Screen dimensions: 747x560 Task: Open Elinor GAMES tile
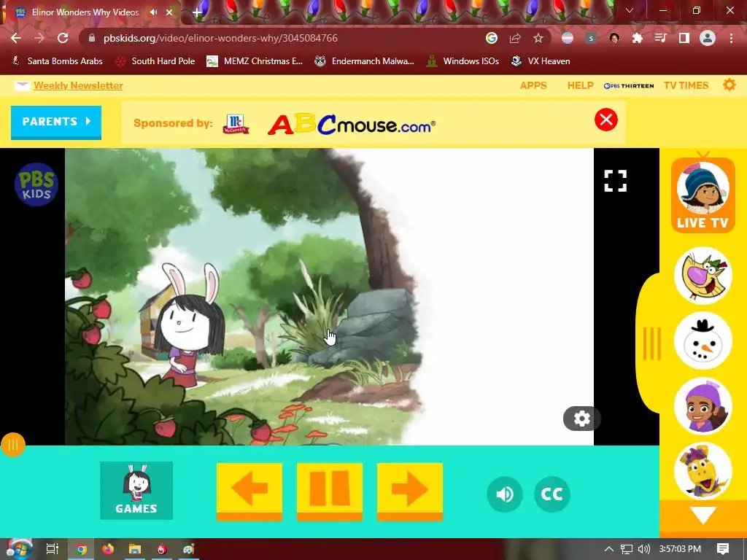coord(136,491)
